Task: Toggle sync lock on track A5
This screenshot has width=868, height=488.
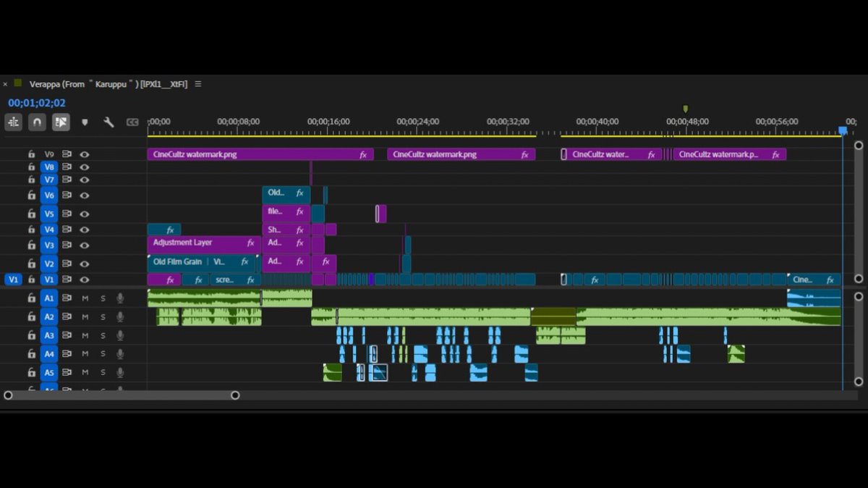Action: point(67,372)
